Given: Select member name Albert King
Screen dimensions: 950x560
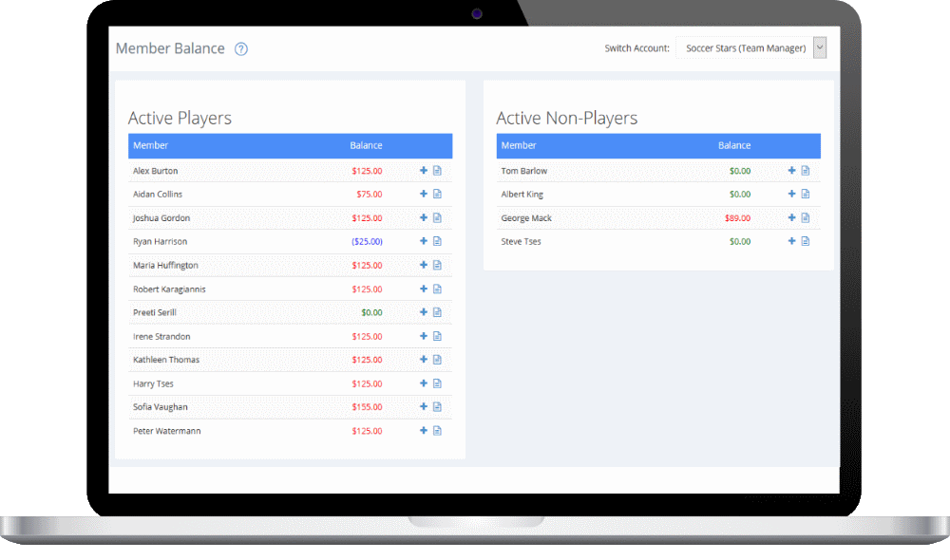Looking at the screenshot, I should 522,195.
